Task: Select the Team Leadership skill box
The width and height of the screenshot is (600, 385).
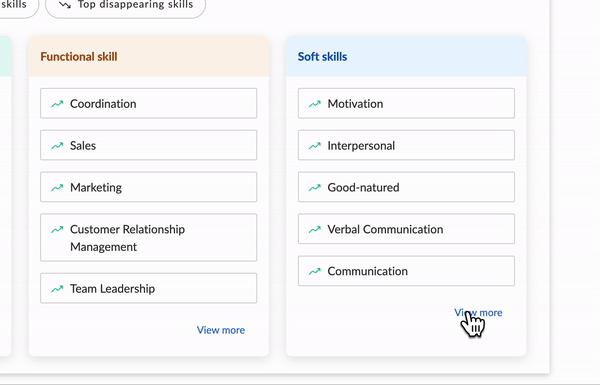Action: click(x=148, y=288)
